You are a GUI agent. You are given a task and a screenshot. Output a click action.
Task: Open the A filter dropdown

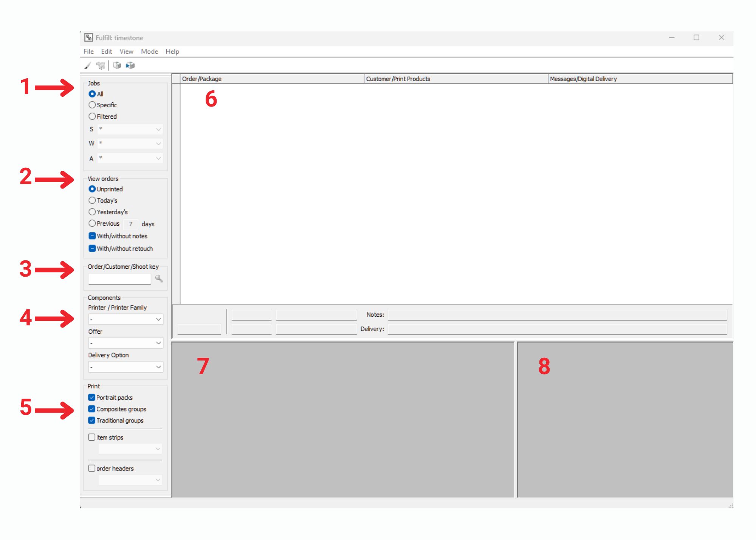point(130,158)
